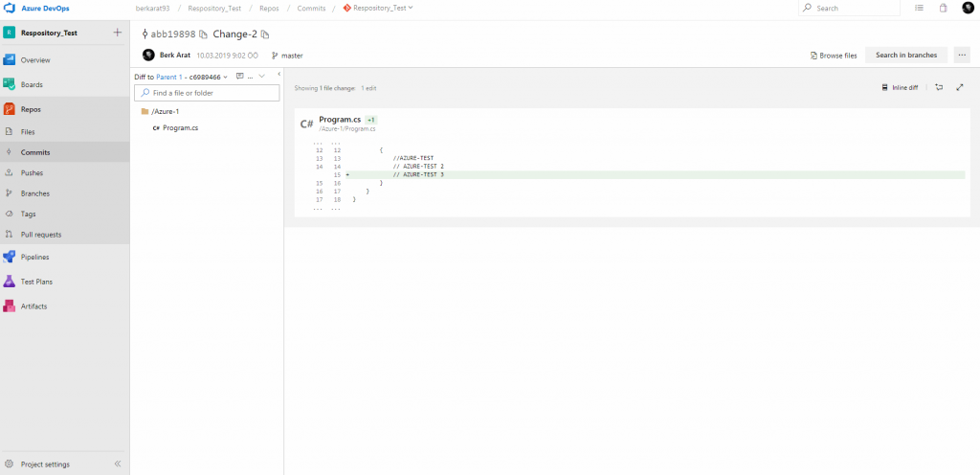Click the plus icon beside Respository_Test
Viewport: 980px width, 475px height.
click(117, 33)
